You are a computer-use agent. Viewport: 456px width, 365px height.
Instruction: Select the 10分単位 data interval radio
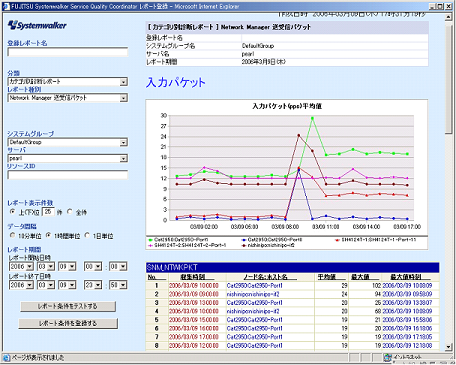click(13, 235)
